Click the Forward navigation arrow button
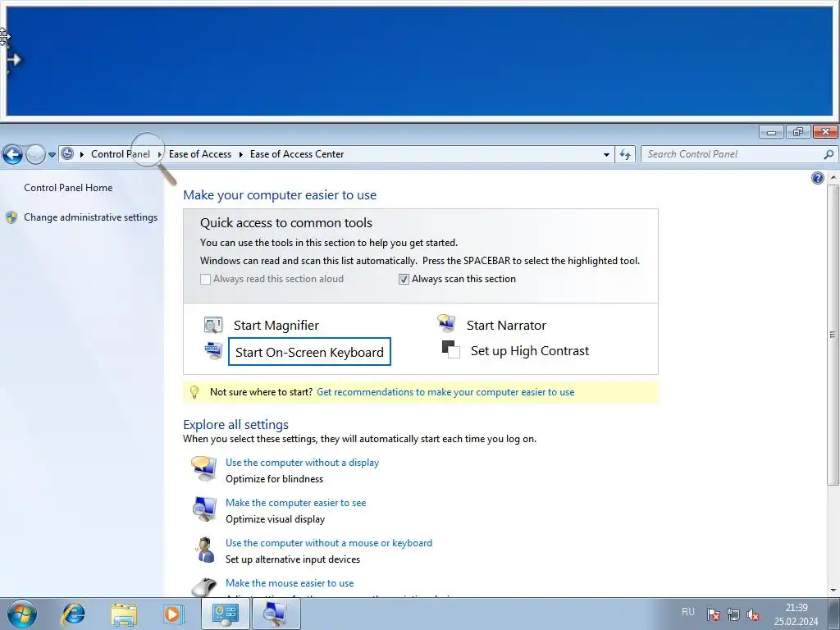The image size is (840, 630). 35,155
